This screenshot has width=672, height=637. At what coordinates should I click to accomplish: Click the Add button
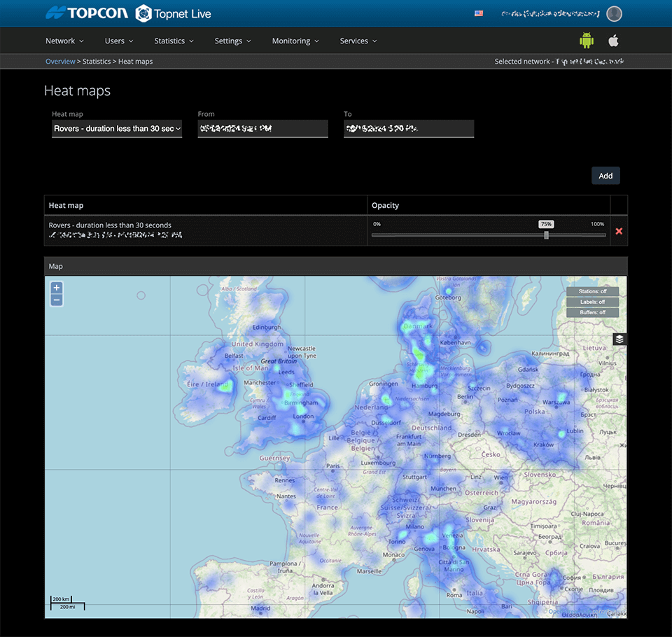pos(605,176)
